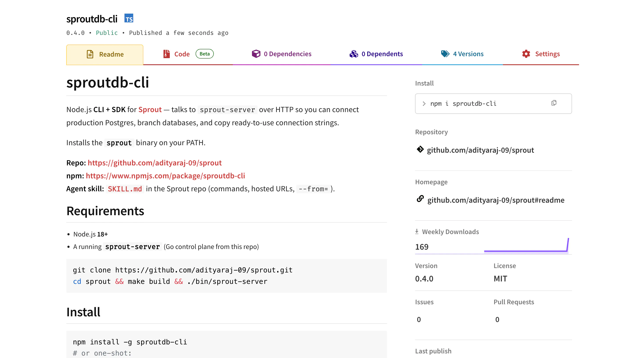The height and width of the screenshot is (358, 644).
Task: Click the Weekly Downloads label
Action: [x=450, y=232]
